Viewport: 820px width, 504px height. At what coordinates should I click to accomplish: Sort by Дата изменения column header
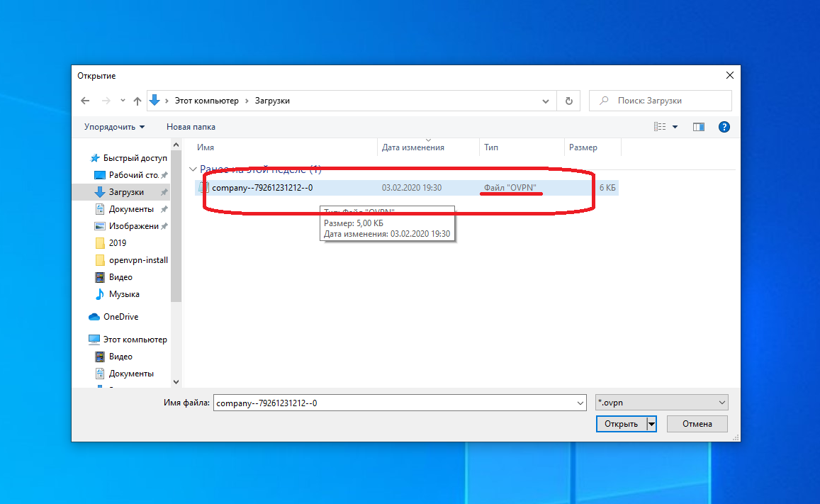[413, 147]
